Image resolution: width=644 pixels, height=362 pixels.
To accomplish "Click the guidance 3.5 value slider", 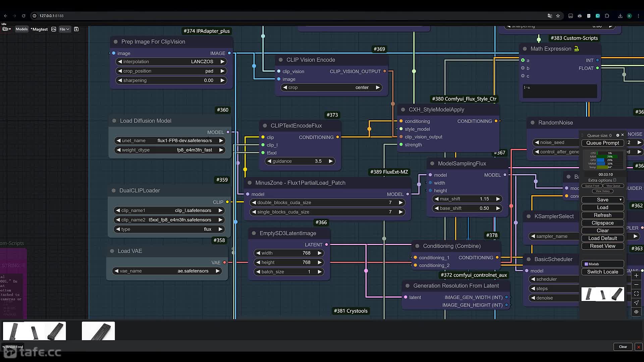I will pyautogui.click(x=300, y=161).
